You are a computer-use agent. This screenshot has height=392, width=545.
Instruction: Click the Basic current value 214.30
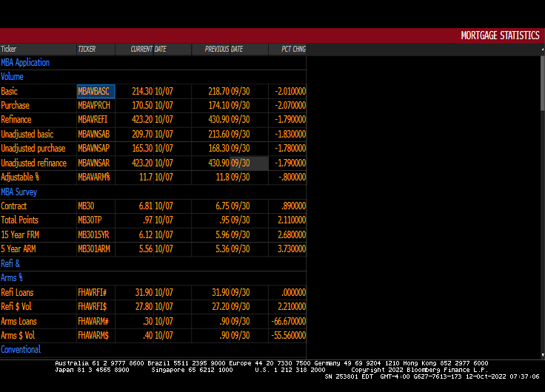coord(141,91)
